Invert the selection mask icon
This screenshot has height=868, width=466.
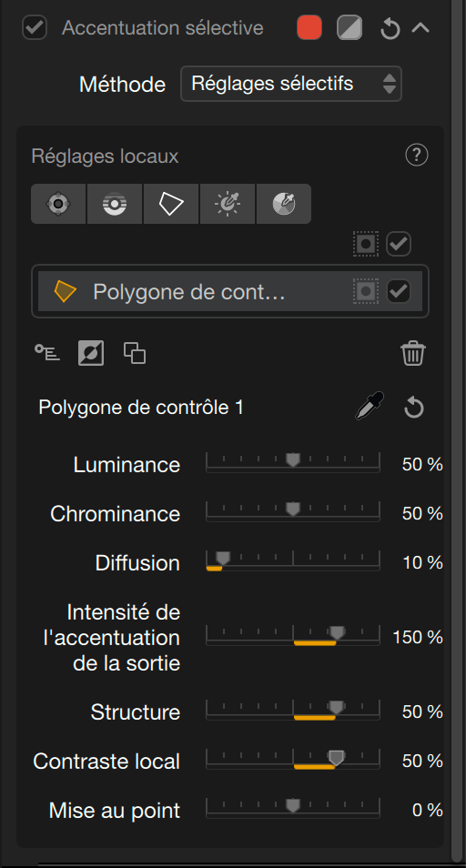coord(91,353)
